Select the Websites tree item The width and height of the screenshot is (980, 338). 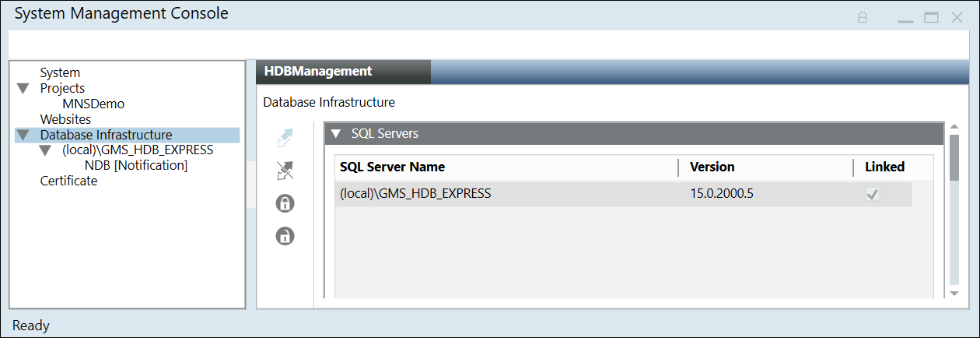pyautogui.click(x=65, y=119)
